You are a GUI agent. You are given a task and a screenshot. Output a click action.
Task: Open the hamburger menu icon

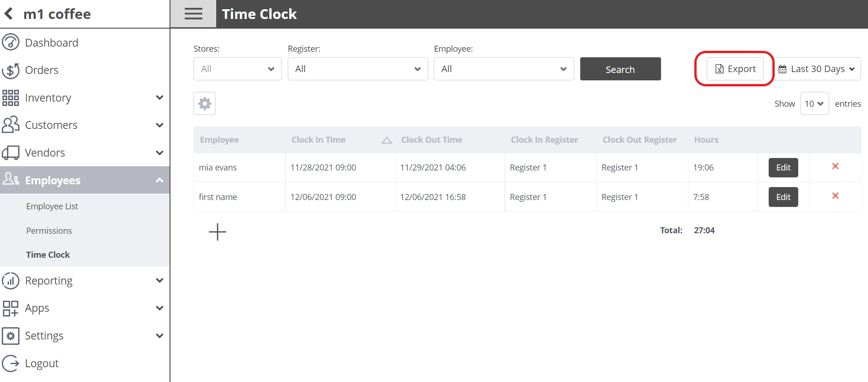tap(193, 14)
